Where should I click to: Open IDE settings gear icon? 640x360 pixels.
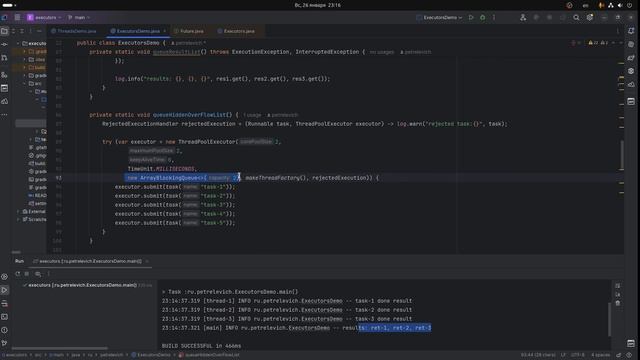click(x=590, y=18)
